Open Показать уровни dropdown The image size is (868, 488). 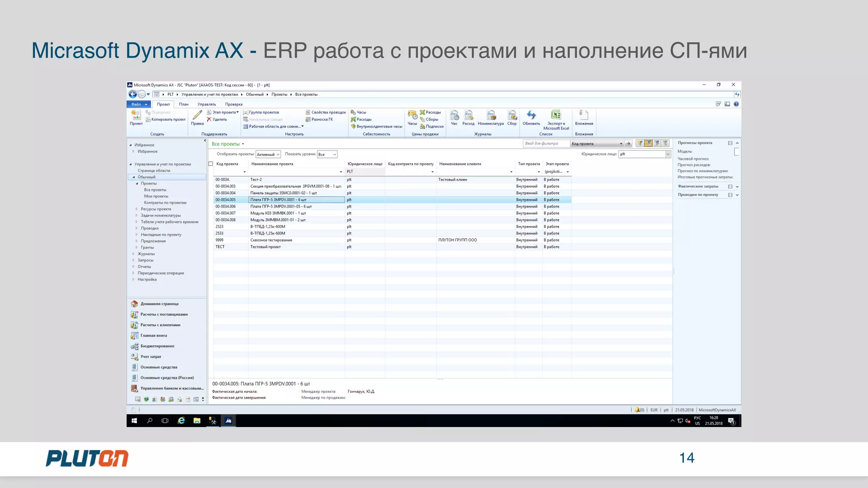click(x=327, y=155)
